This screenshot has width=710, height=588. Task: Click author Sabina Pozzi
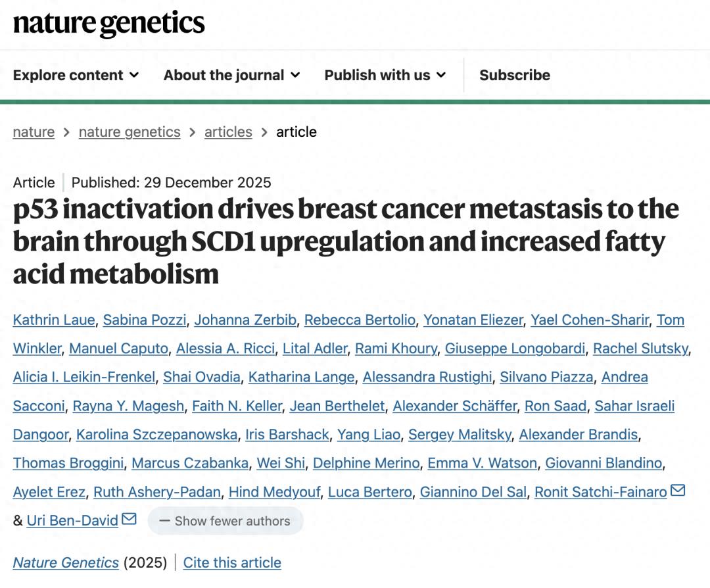point(145,320)
